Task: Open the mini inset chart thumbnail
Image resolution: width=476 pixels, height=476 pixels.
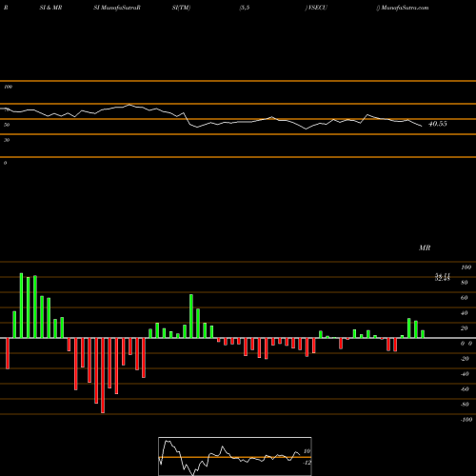Action: [235, 456]
